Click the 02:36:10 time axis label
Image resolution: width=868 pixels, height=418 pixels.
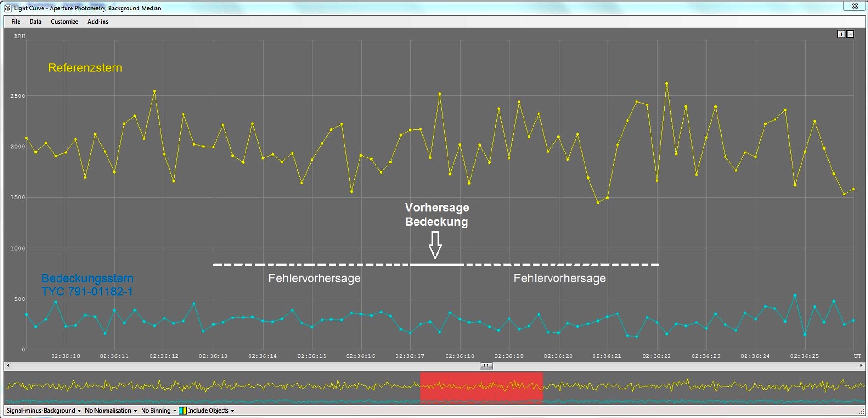(x=66, y=356)
